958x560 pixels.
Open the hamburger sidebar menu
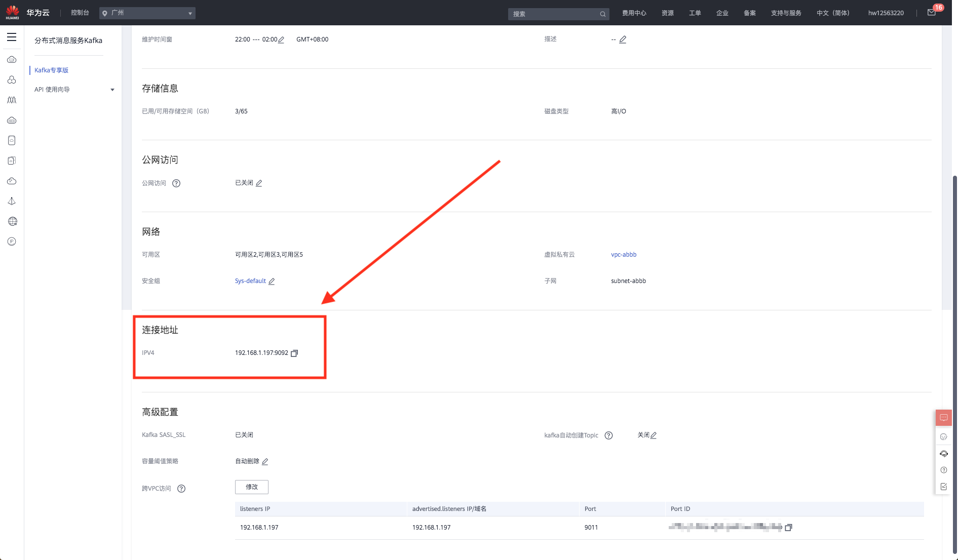[x=12, y=37]
